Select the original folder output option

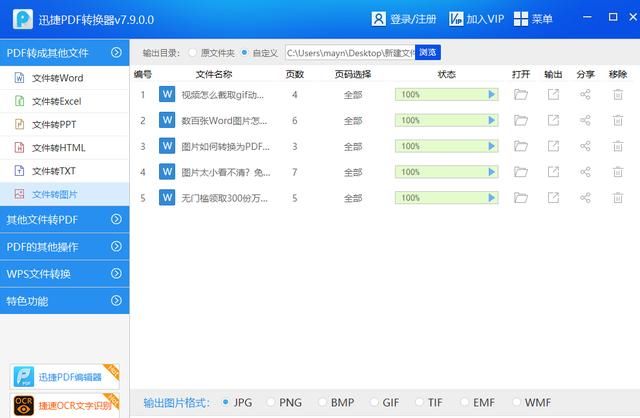click(193, 53)
